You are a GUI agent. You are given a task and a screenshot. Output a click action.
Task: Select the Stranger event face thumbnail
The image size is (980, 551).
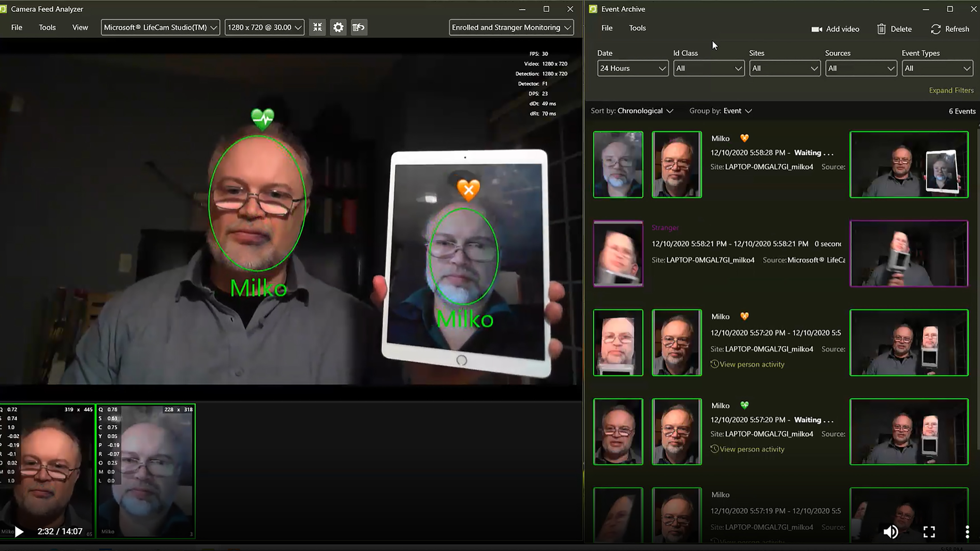point(618,254)
